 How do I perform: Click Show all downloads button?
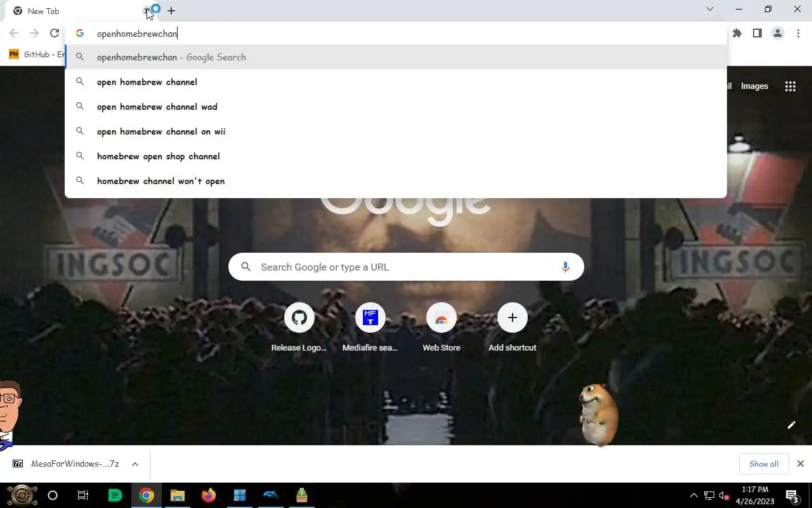(x=764, y=464)
